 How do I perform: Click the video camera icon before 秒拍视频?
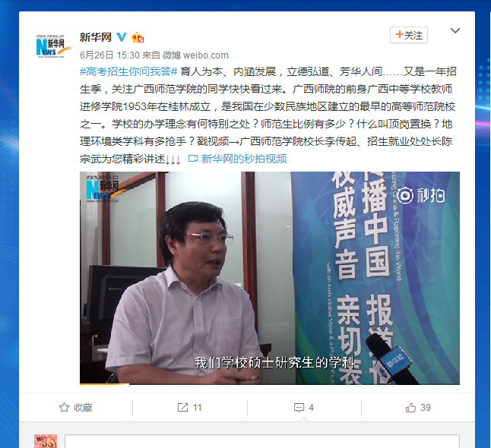point(193,159)
